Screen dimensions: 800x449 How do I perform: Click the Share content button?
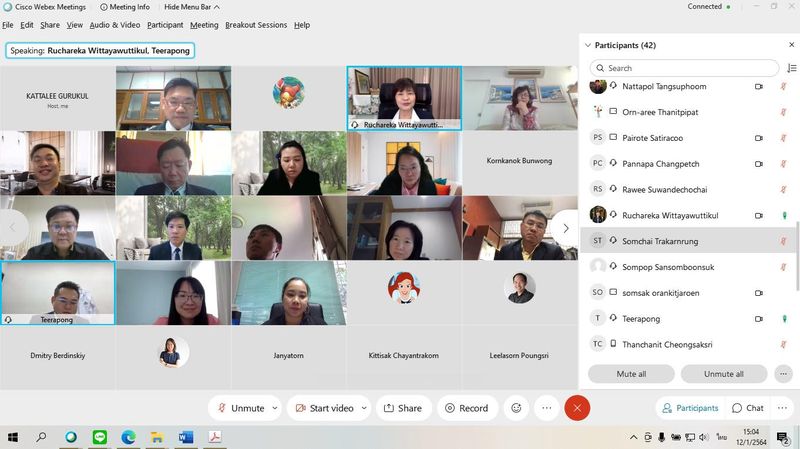(x=402, y=408)
